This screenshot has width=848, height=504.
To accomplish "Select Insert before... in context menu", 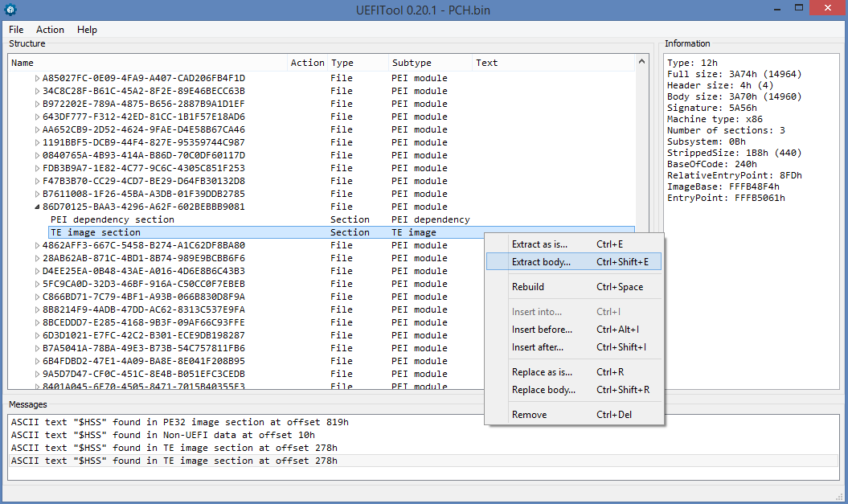I will click(x=573, y=330).
